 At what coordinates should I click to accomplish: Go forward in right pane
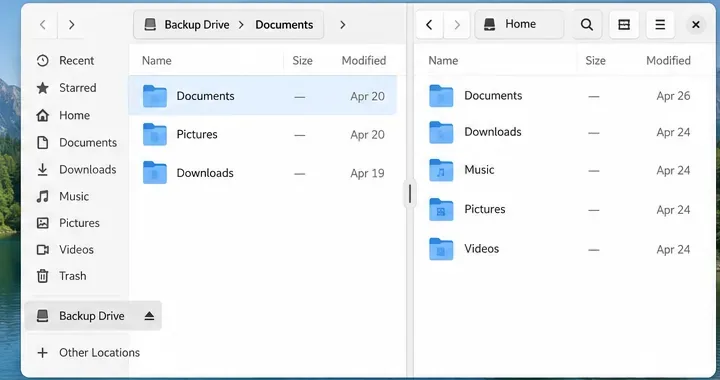coord(456,24)
